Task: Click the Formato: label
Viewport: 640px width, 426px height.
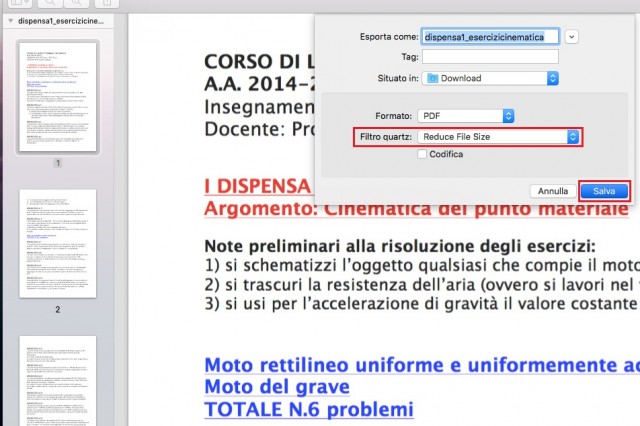Action: 393,116
